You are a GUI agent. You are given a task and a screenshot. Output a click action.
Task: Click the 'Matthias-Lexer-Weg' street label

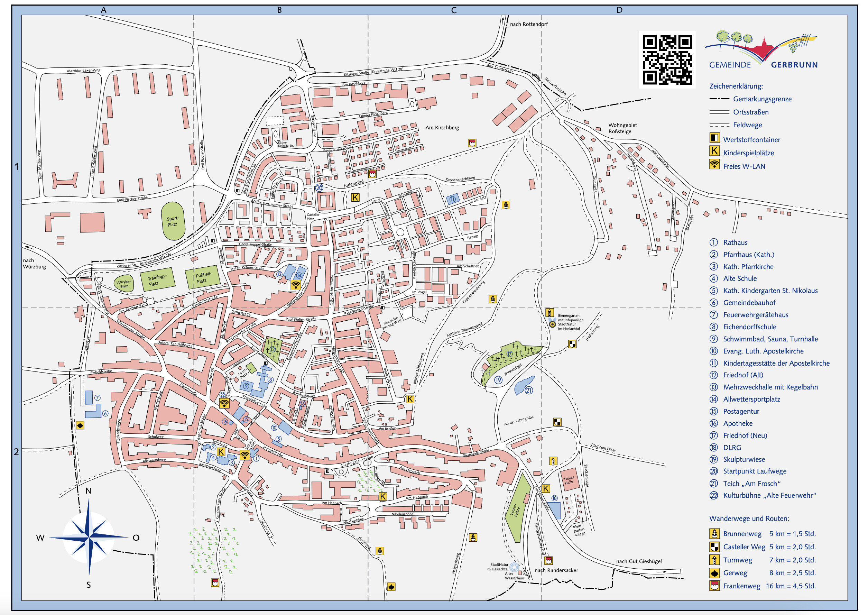pyautogui.click(x=84, y=71)
